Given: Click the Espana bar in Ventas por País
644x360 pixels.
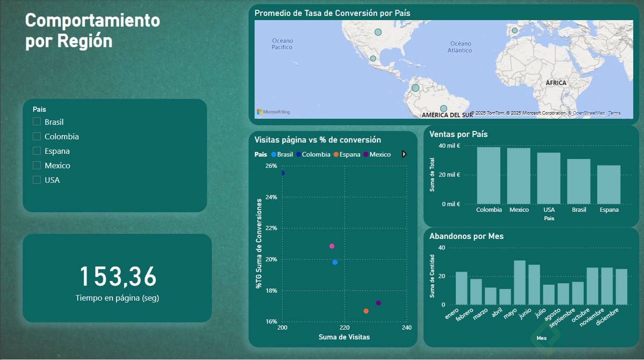Looking at the screenshot, I should pyautogui.click(x=609, y=185).
